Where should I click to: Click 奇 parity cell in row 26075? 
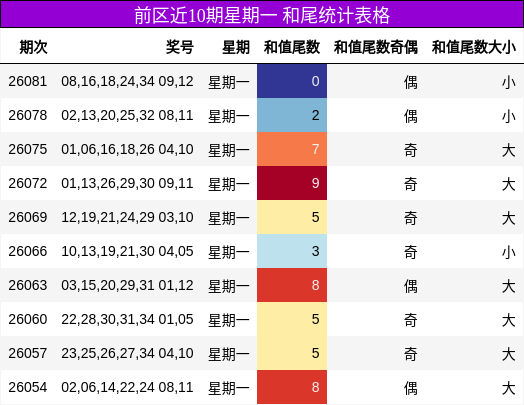click(411, 150)
